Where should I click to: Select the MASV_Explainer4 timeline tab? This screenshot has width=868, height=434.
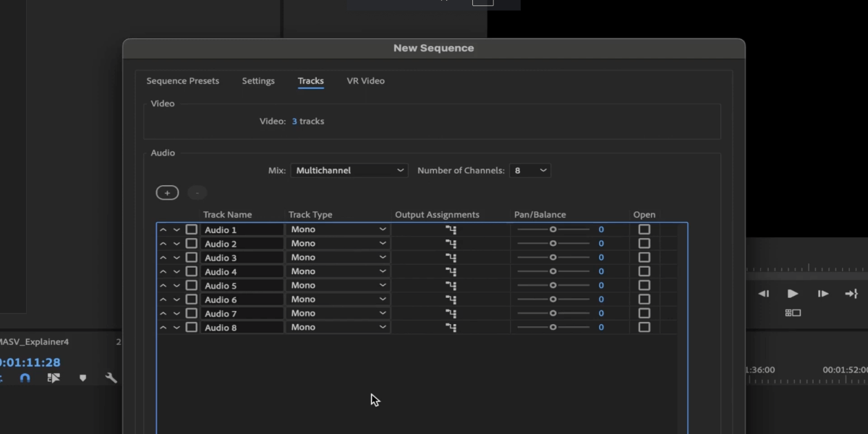point(34,341)
